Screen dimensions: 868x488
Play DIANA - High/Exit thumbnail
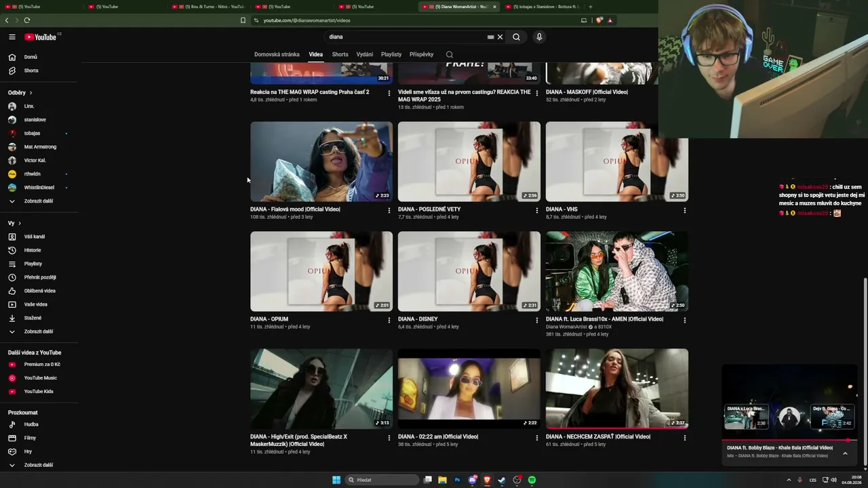pos(321,388)
